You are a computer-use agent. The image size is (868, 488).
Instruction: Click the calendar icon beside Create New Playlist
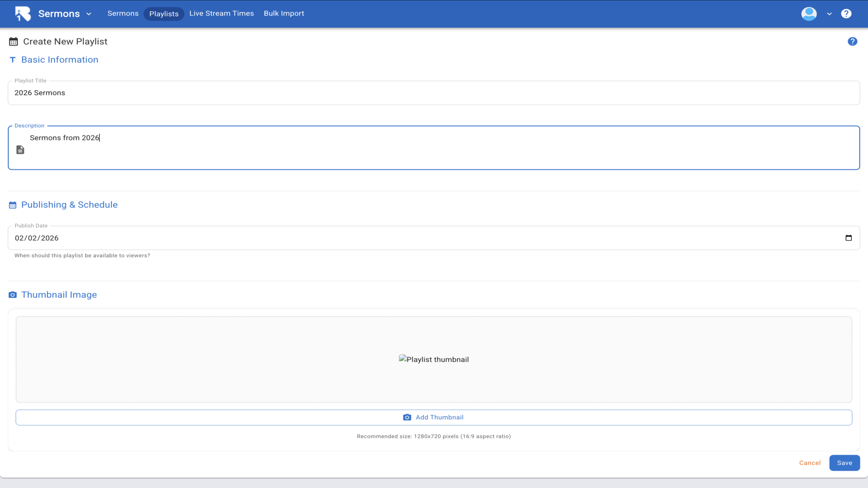[x=14, y=42]
